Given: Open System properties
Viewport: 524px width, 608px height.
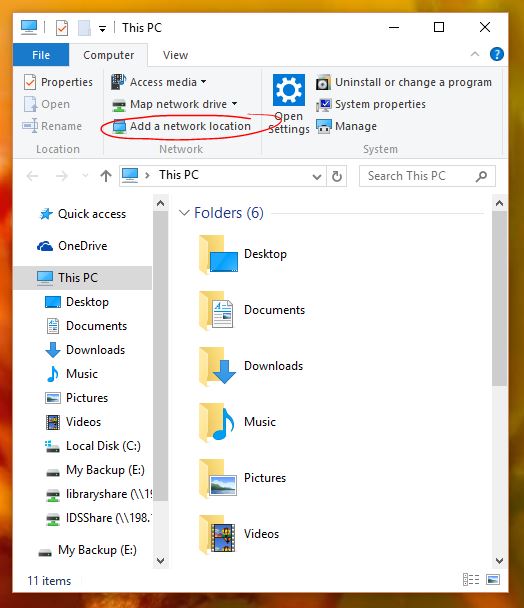Looking at the screenshot, I should point(371,104).
